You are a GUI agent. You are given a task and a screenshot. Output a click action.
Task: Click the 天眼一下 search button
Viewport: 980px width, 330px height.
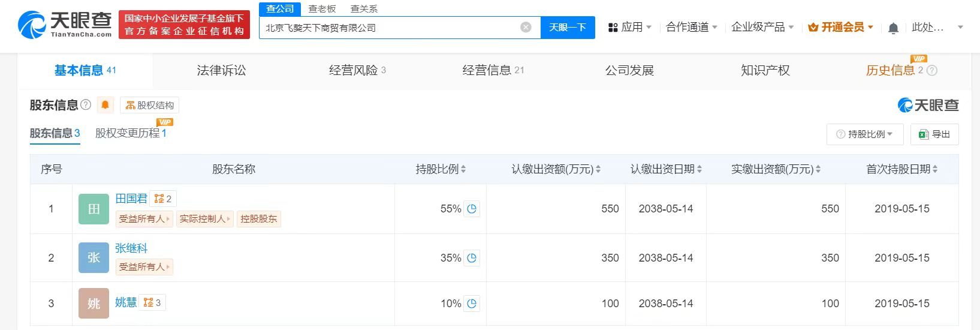tap(568, 27)
